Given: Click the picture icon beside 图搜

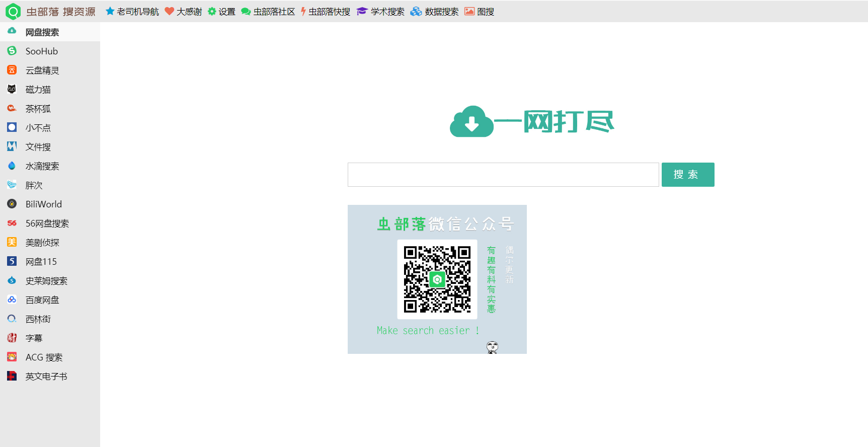Looking at the screenshot, I should tap(469, 11).
